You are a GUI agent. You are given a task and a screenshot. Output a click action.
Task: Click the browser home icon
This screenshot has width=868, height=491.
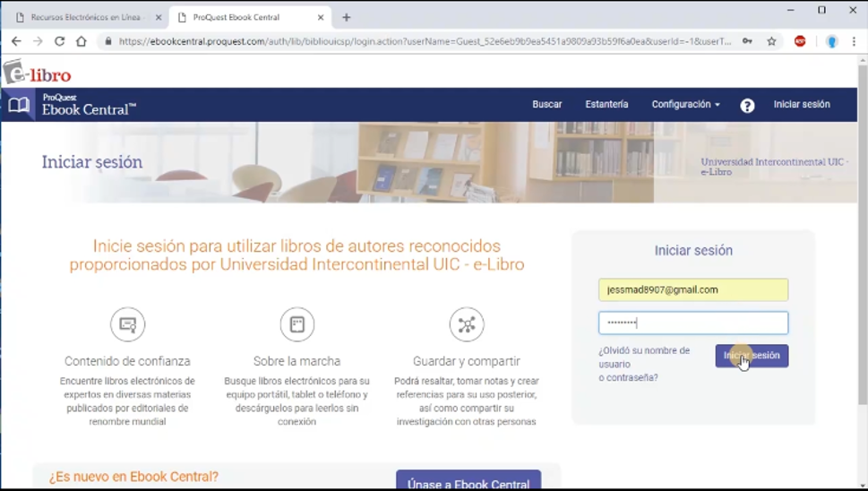point(81,41)
